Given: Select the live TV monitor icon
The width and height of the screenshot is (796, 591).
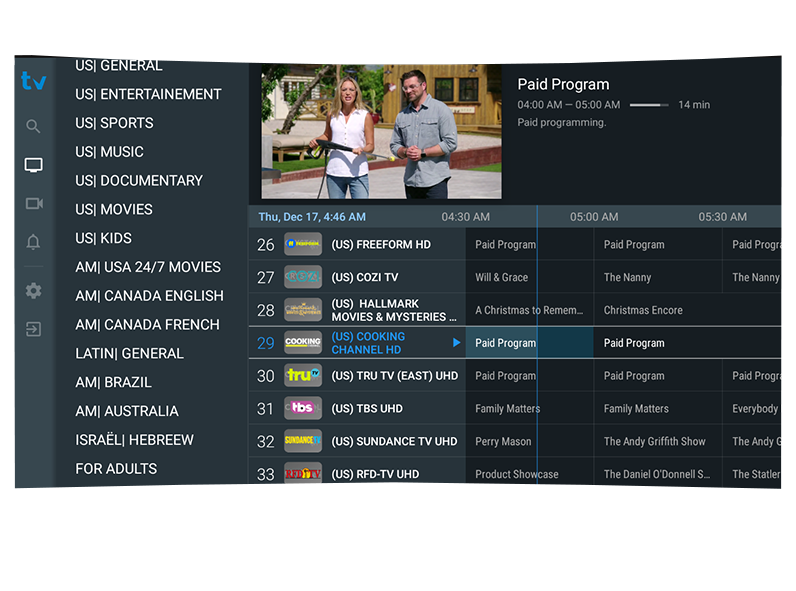Looking at the screenshot, I should click(33, 165).
